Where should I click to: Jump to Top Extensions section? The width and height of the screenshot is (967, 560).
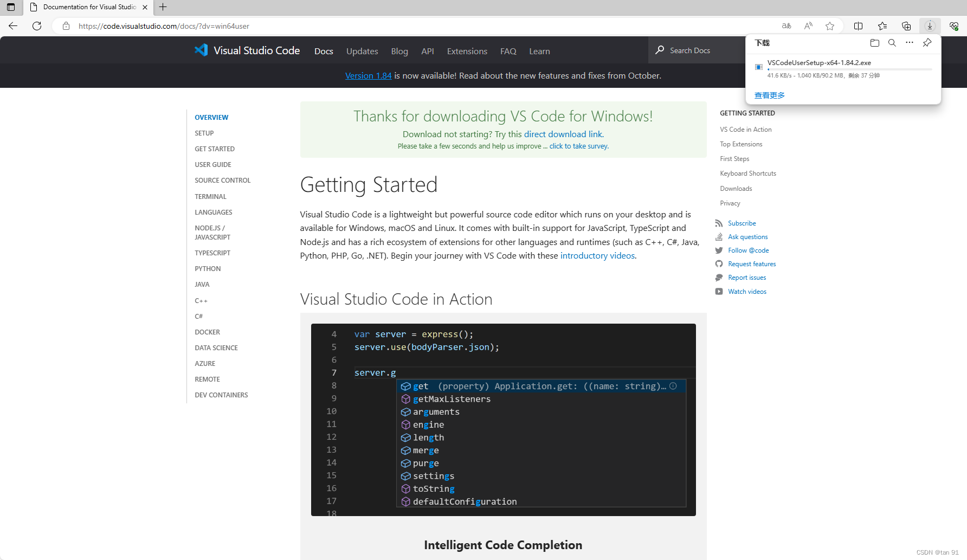tap(741, 144)
